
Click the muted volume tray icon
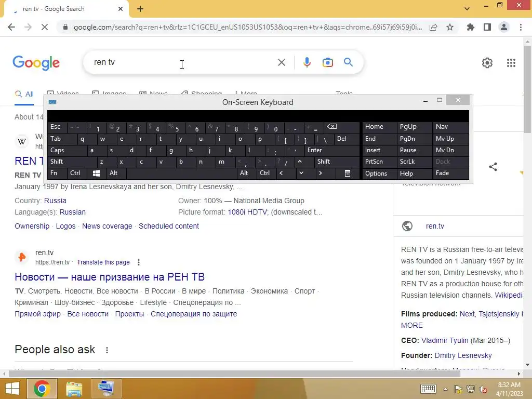(x=483, y=390)
